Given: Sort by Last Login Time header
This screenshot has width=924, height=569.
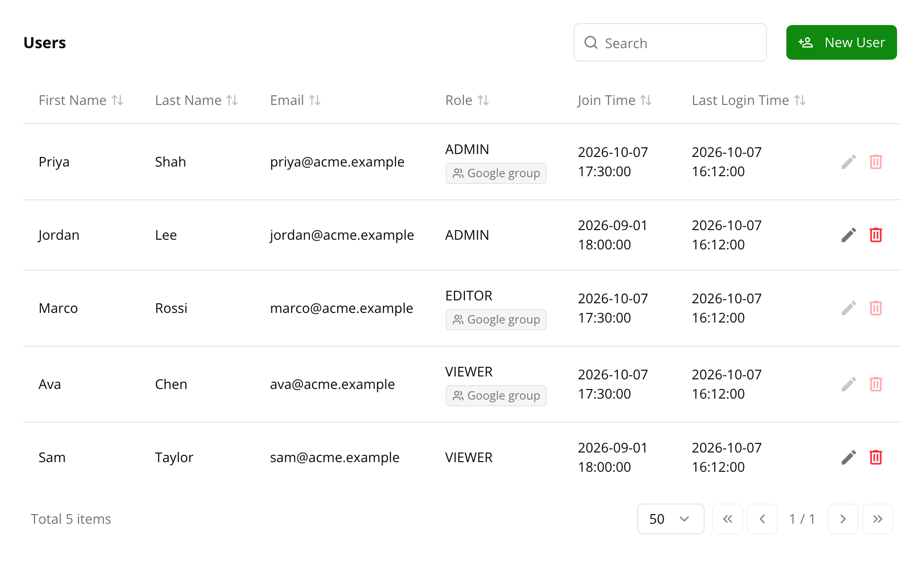Looking at the screenshot, I should pos(749,100).
